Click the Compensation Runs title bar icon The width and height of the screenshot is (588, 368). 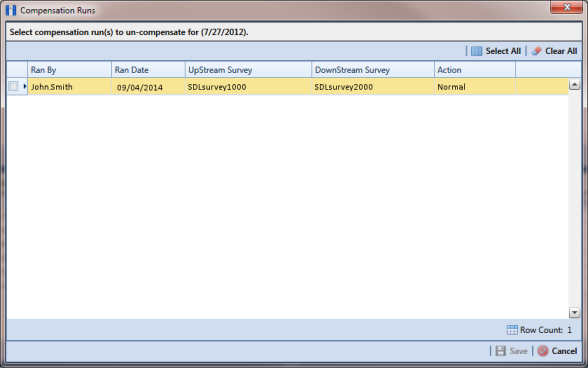(x=11, y=10)
